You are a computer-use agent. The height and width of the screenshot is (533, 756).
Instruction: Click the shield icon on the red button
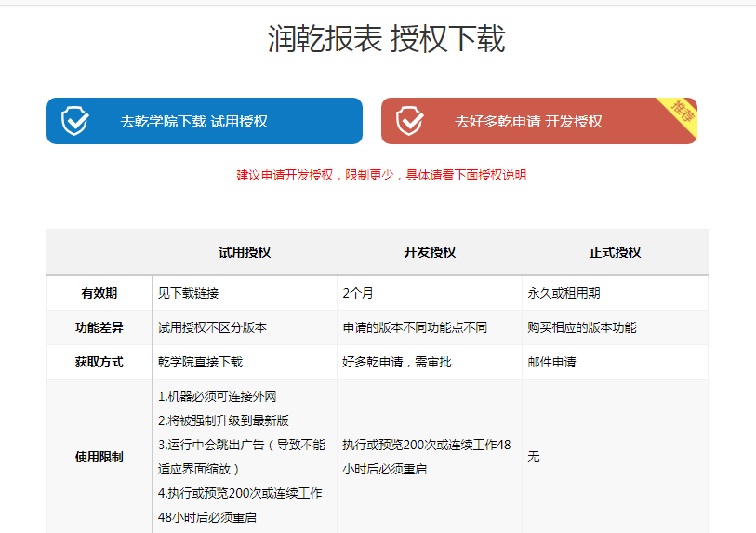click(409, 121)
